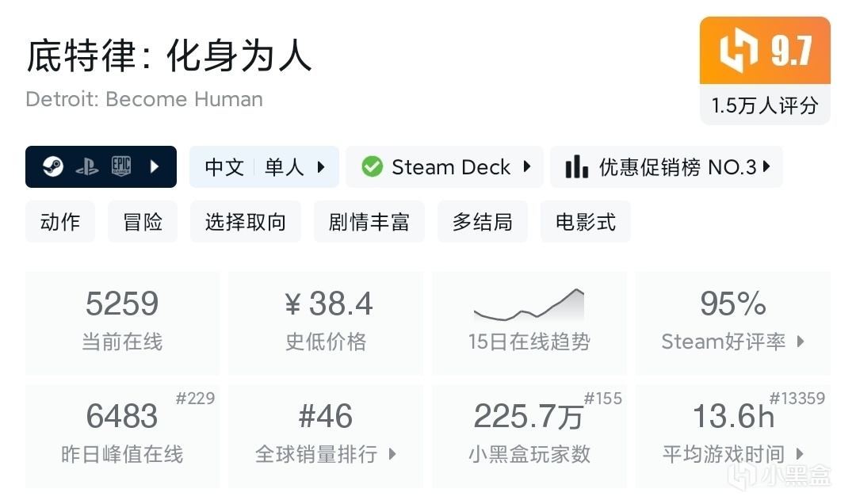Select the 选择取向 tag

pos(246,222)
